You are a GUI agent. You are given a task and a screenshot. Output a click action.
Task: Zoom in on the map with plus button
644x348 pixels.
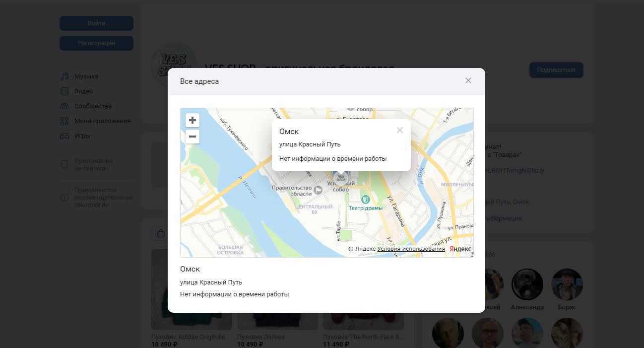point(193,121)
